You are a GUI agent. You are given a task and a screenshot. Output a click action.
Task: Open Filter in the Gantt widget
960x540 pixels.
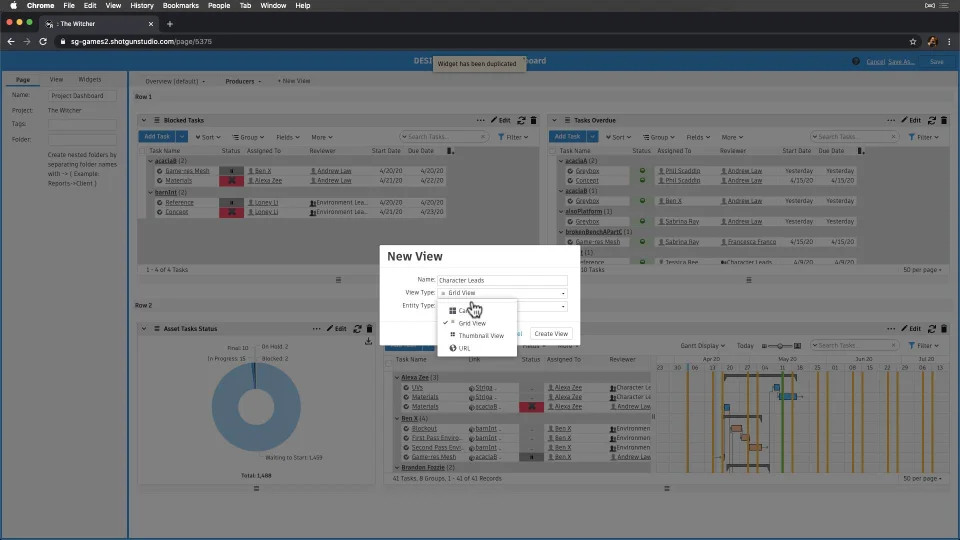tap(923, 345)
